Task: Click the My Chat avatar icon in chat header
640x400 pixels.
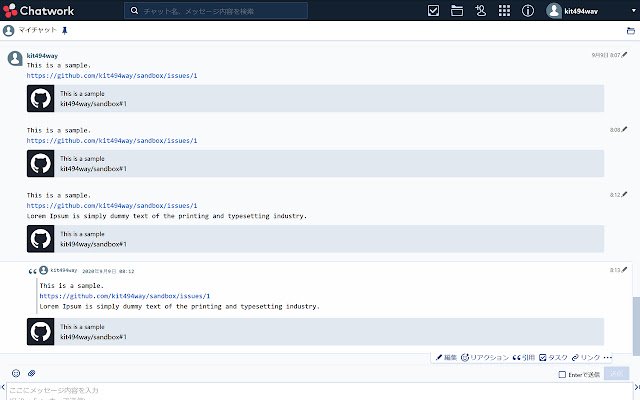Action: [x=9, y=31]
